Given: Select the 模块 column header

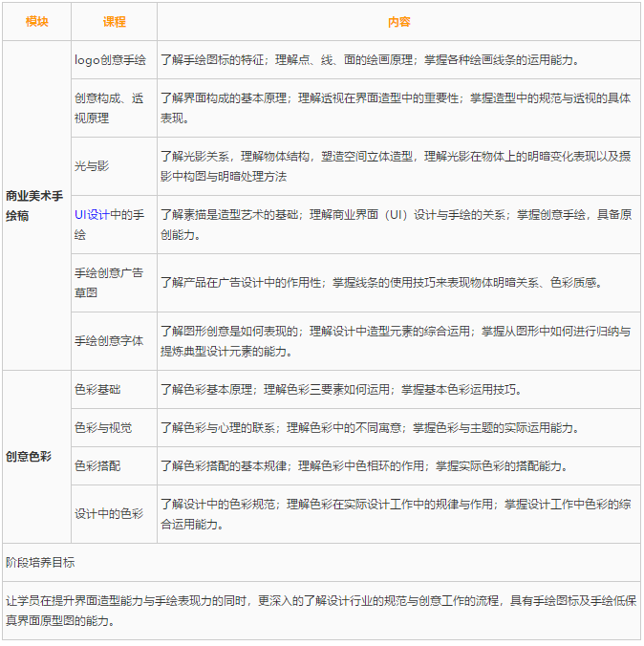Looking at the screenshot, I should coord(37,21).
